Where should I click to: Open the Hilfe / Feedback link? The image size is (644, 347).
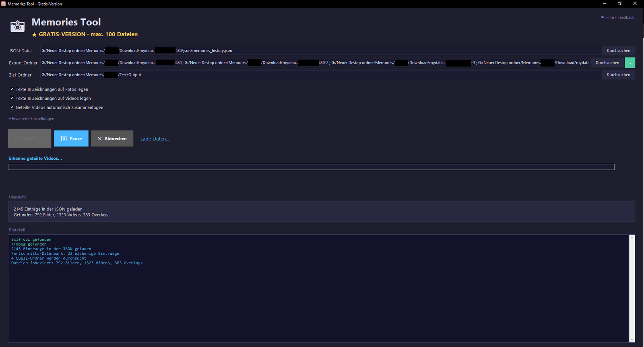(618, 17)
